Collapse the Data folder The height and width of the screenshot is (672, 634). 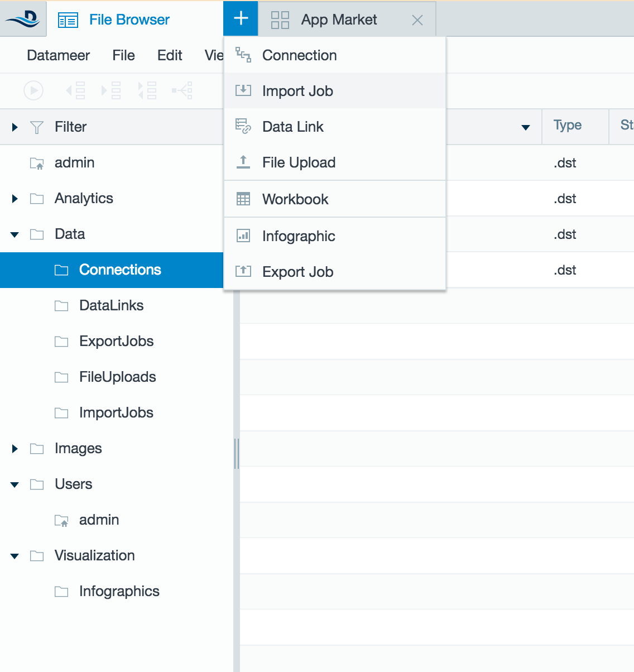(15, 234)
